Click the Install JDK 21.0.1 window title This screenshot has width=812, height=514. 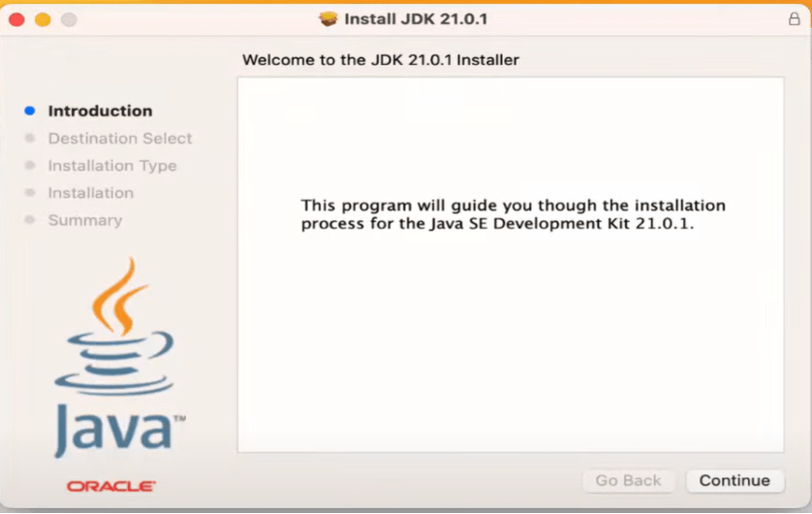(416, 19)
